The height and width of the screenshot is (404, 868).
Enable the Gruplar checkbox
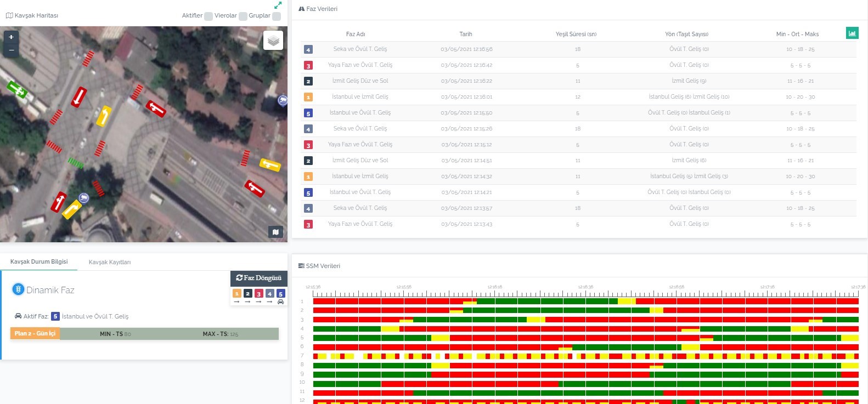[x=277, y=16]
